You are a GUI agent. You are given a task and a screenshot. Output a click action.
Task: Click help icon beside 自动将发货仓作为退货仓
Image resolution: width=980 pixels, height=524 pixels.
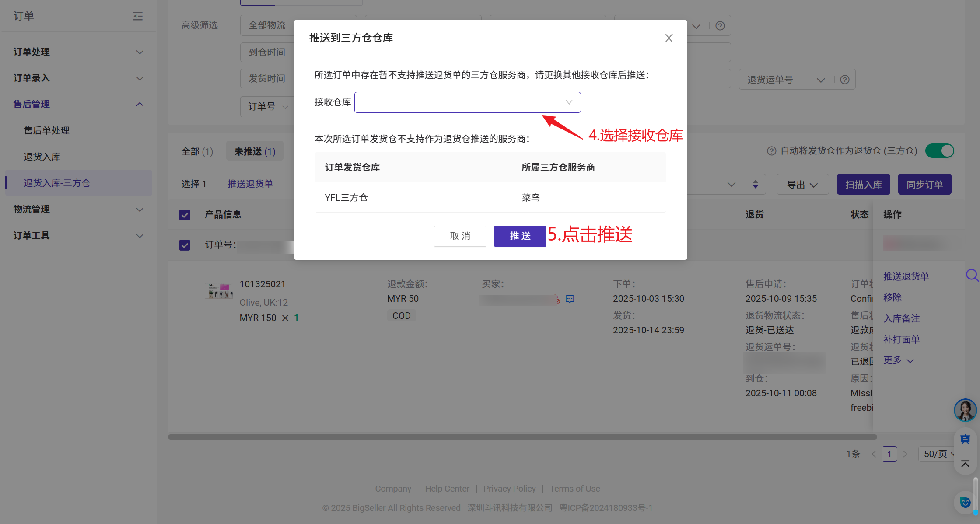click(x=771, y=151)
